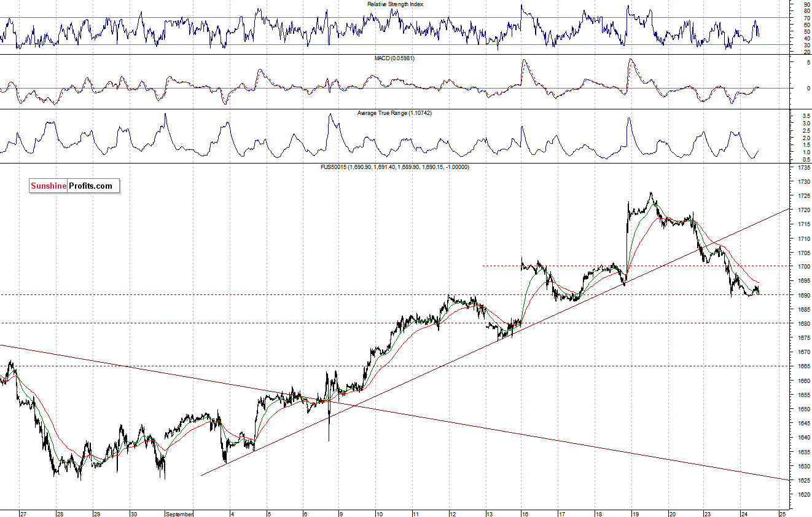Click the date axis label 10
The width and height of the screenshot is (812, 517).
click(x=380, y=513)
